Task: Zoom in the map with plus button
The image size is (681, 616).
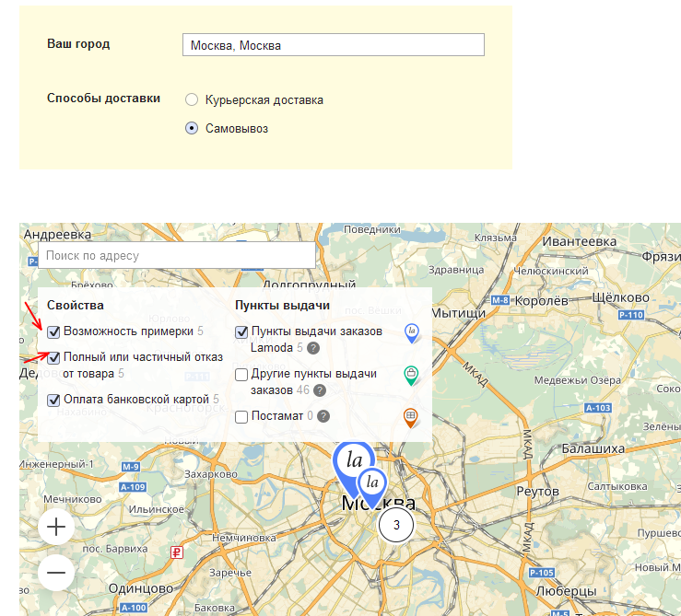Action: tap(56, 527)
